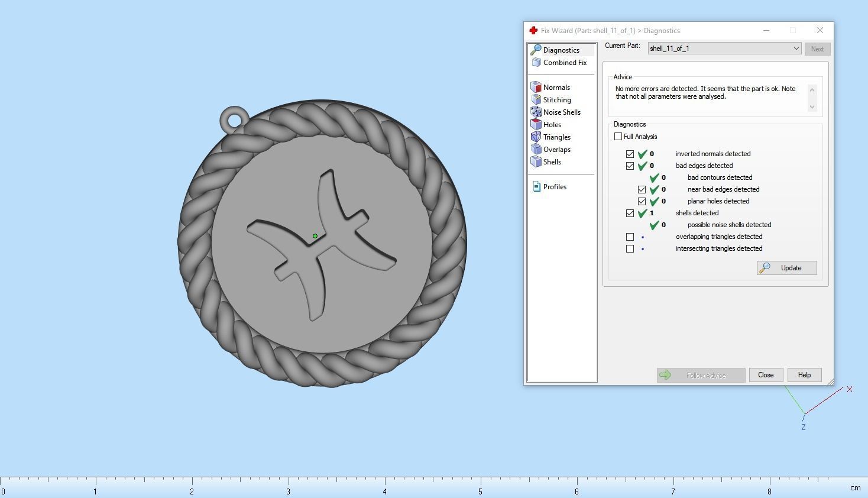Uncheck shells detected

630,213
